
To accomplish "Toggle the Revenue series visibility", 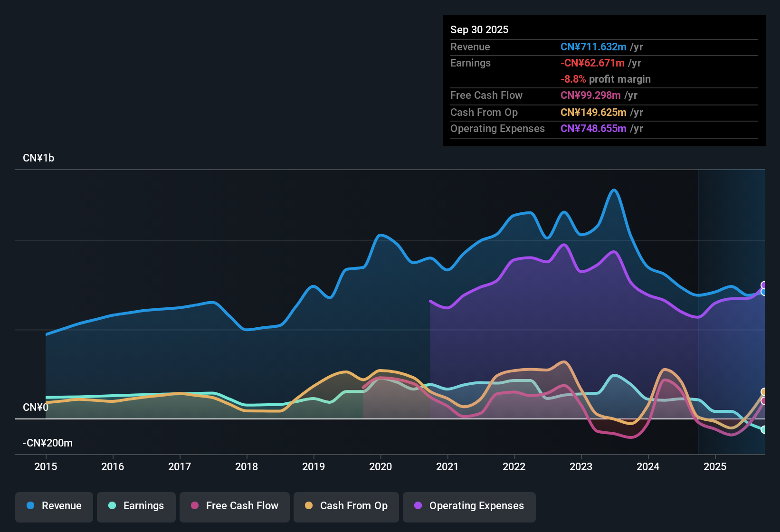I will (54, 506).
